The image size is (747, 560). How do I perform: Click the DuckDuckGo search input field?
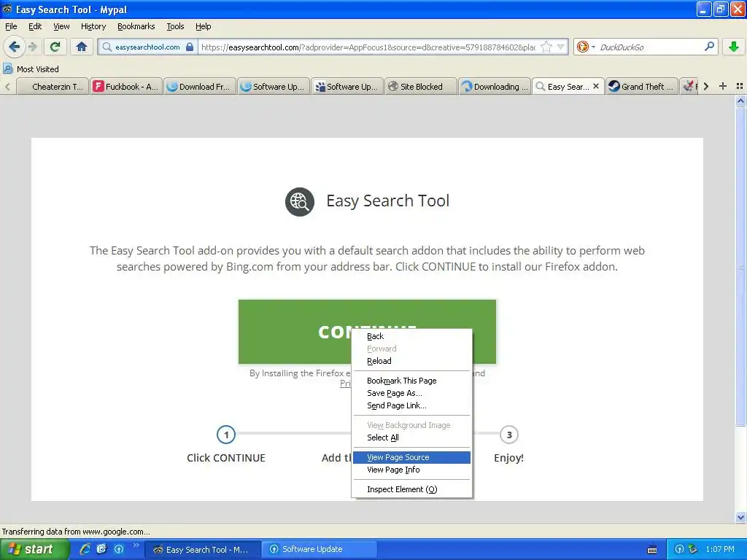(649, 47)
